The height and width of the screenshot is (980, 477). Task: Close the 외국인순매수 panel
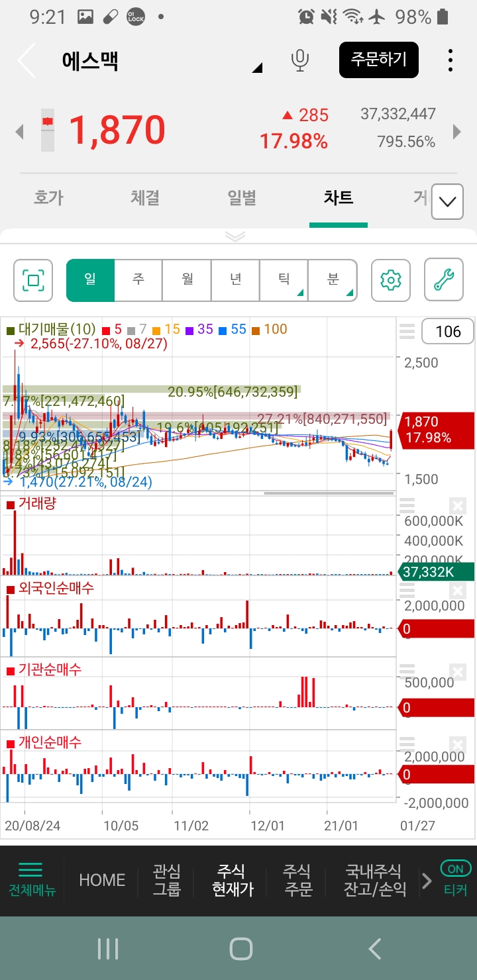click(x=457, y=590)
